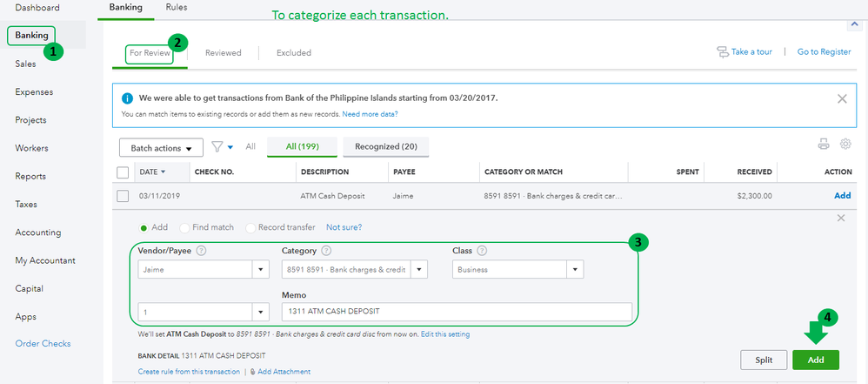
Task: Expand the Class dropdown showing Business
Action: (575, 270)
